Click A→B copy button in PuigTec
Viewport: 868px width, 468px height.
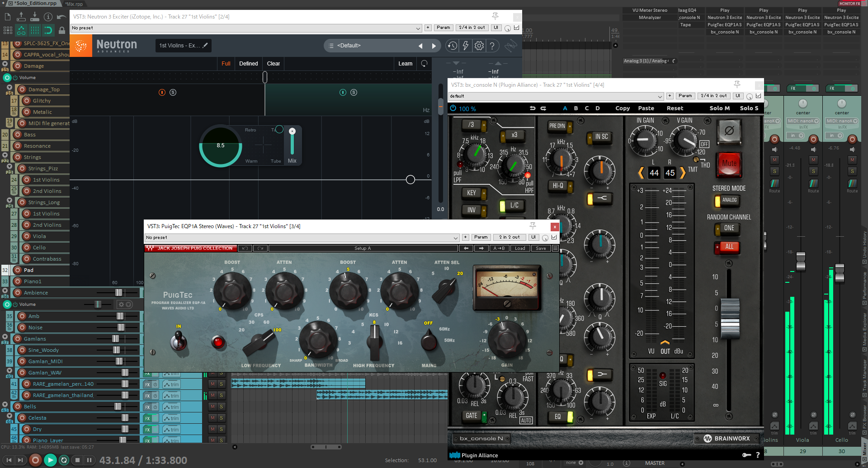pos(499,248)
